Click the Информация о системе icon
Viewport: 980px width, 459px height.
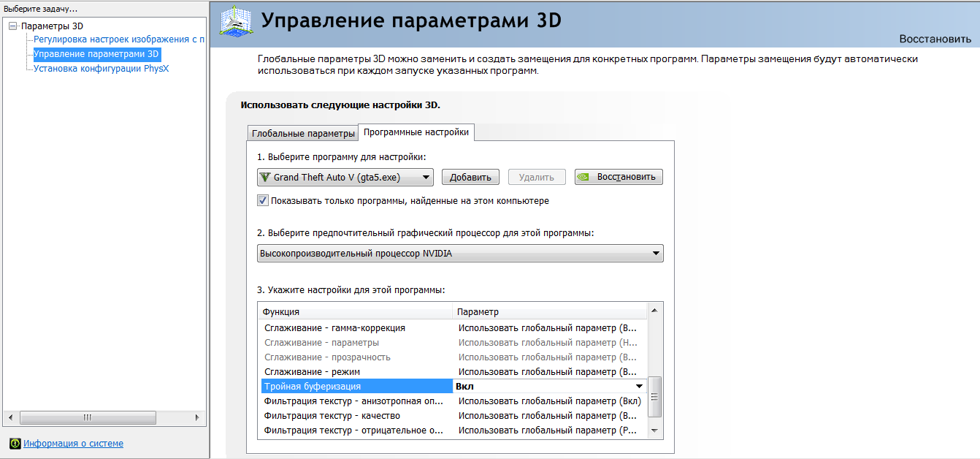pos(15,444)
